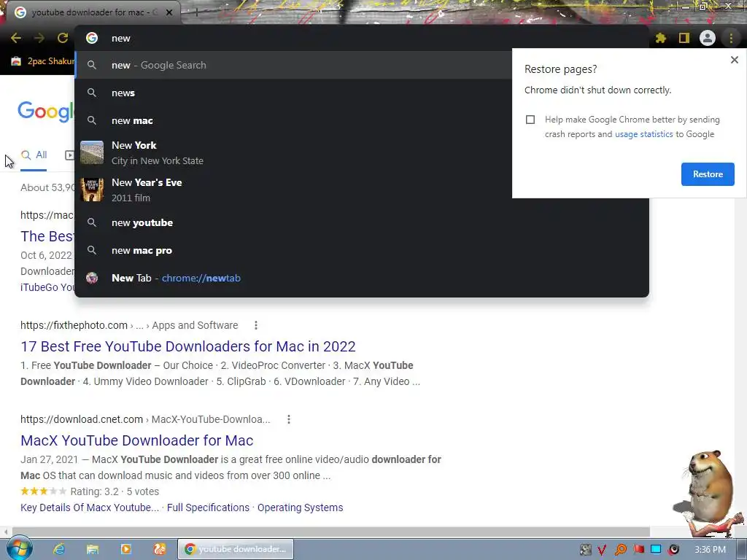Open the 'Full Specifications' link
The height and width of the screenshot is (560, 747).
208,507
